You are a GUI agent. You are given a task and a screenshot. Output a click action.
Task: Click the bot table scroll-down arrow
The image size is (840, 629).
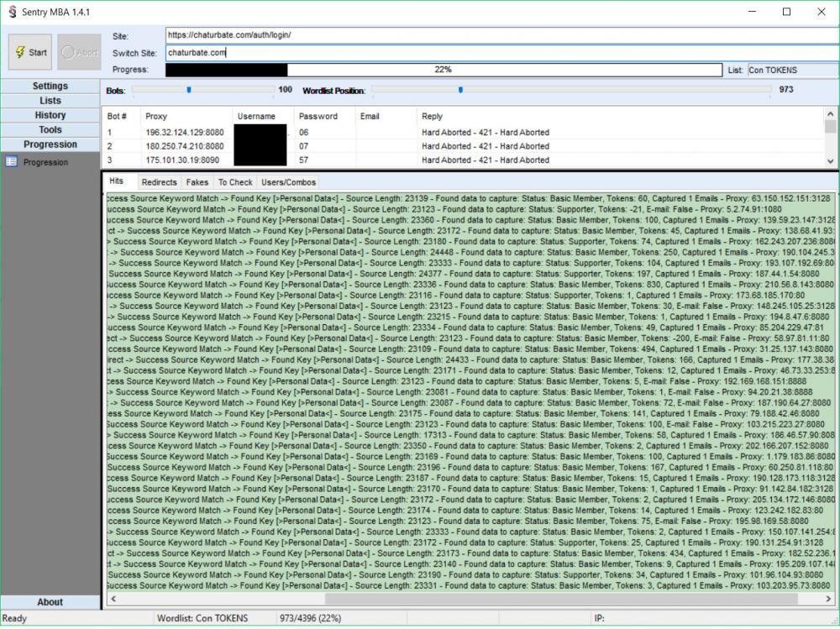point(831,160)
